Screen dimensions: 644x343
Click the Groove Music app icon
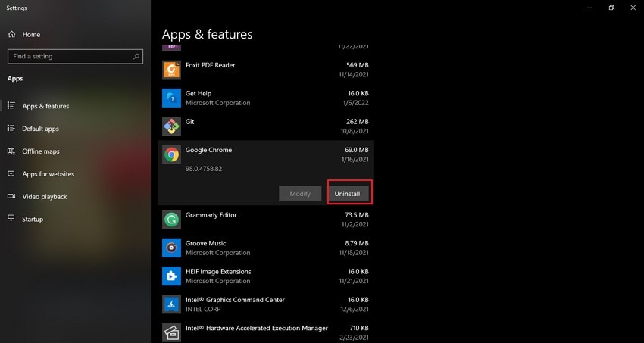pyautogui.click(x=171, y=248)
